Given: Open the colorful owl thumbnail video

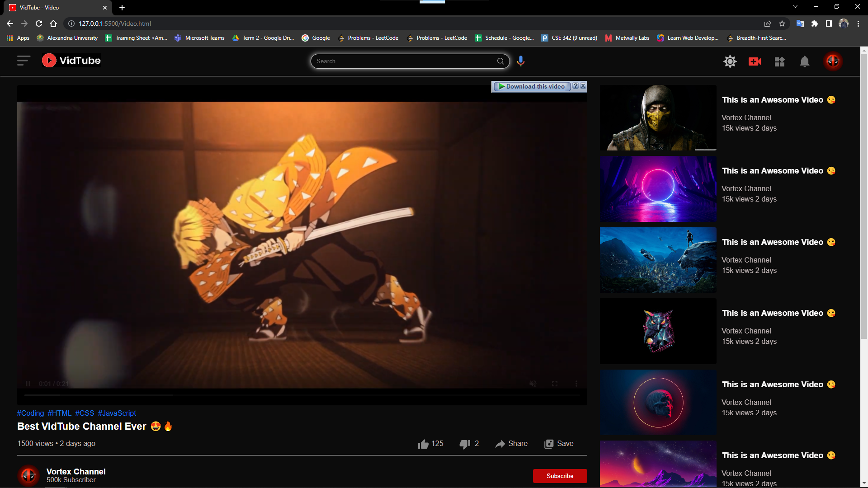Looking at the screenshot, I should [x=658, y=331].
